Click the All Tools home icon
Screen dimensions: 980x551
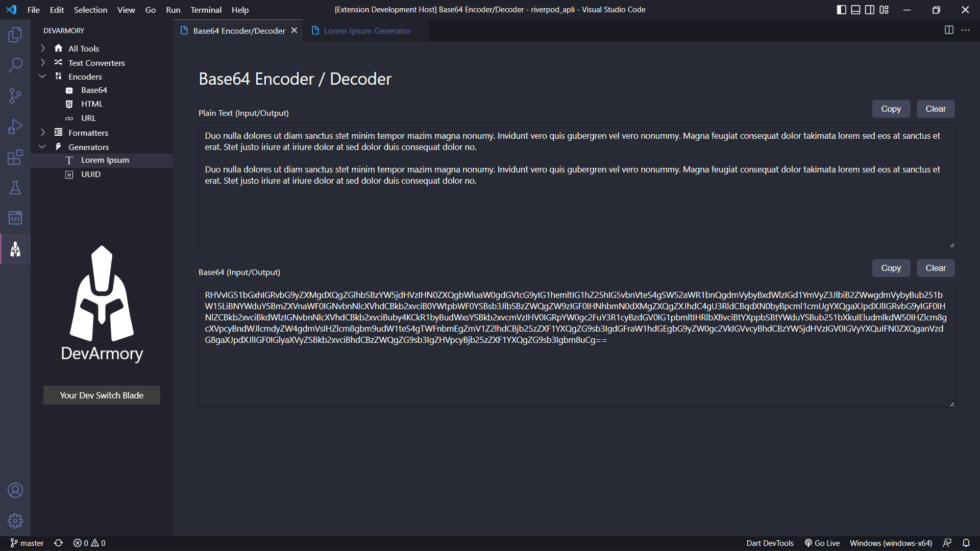(58, 48)
